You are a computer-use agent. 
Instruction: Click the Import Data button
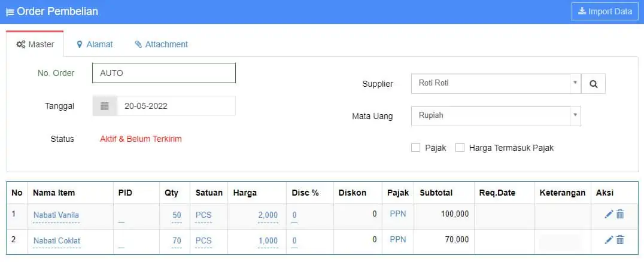(x=605, y=11)
